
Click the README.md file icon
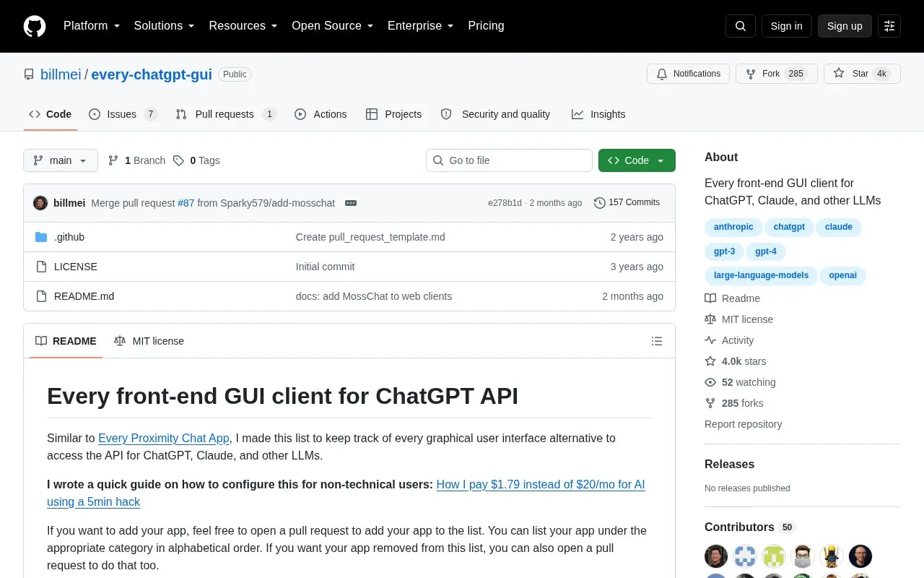(x=41, y=296)
